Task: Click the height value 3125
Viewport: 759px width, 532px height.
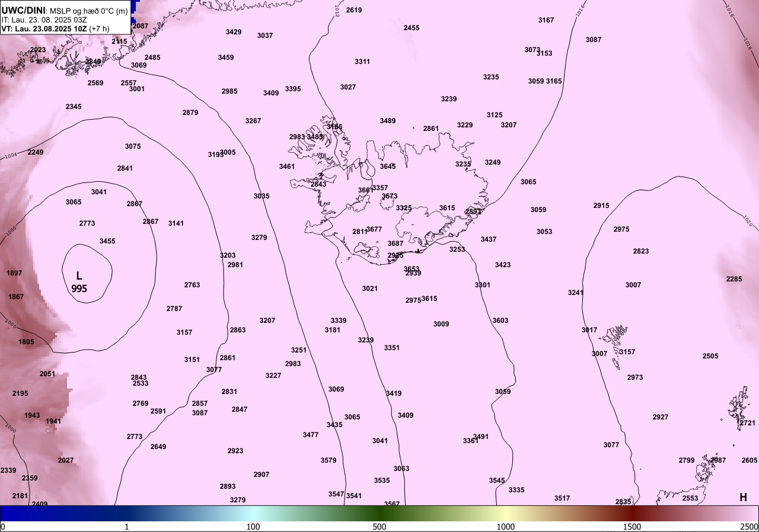Action: [495, 115]
